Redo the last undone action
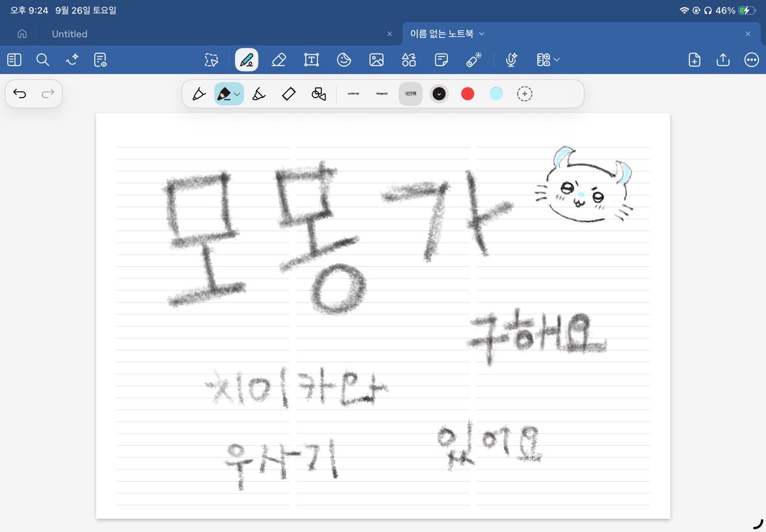Screen dimensions: 766x532 [48, 94]
